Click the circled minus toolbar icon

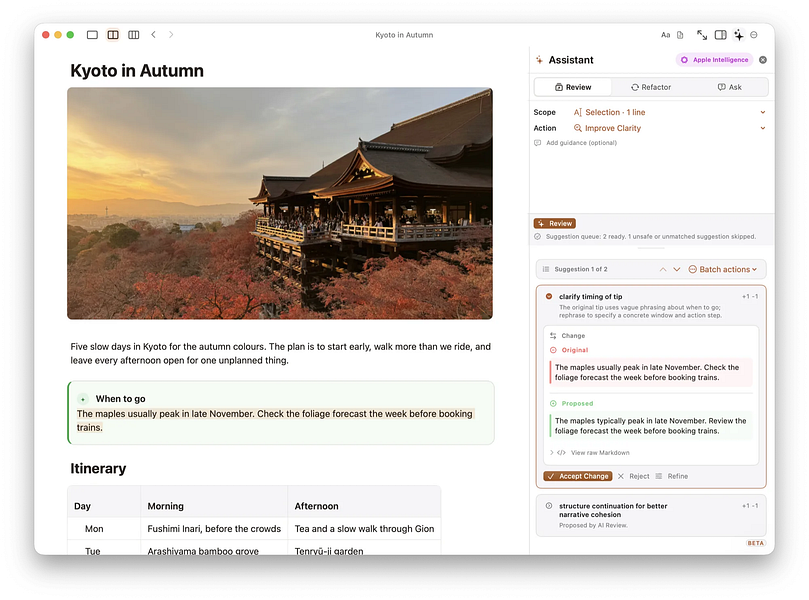(x=754, y=35)
